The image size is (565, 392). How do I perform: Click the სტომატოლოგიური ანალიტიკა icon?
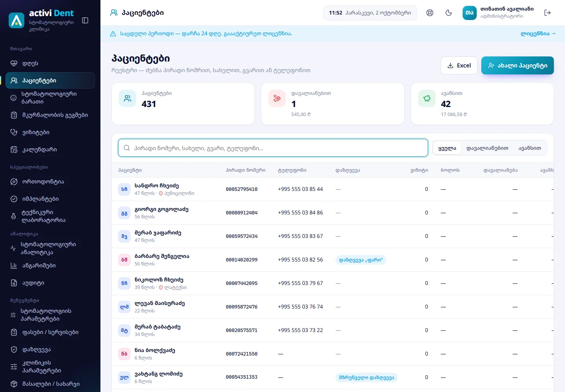point(13,249)
